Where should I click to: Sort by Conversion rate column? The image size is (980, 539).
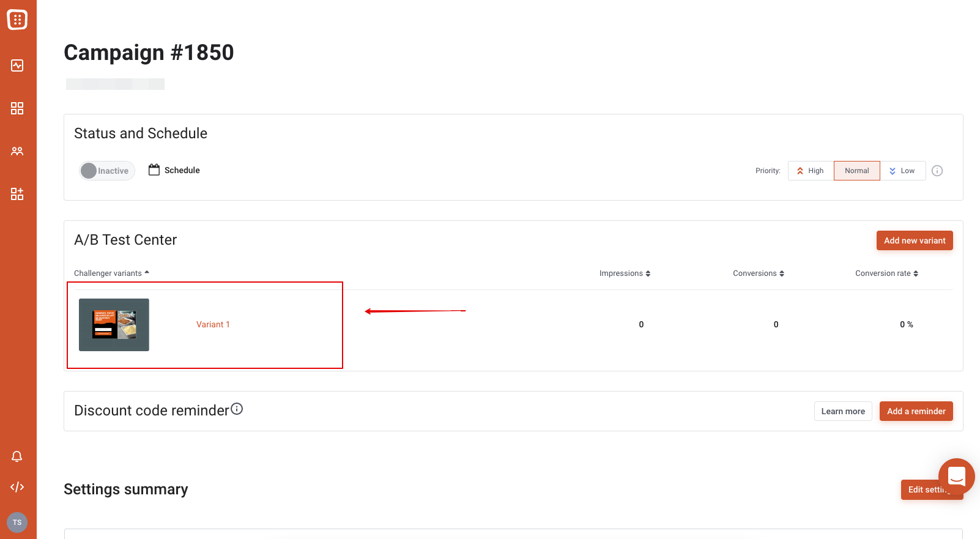pyautogui.click(x=886, y=273)
